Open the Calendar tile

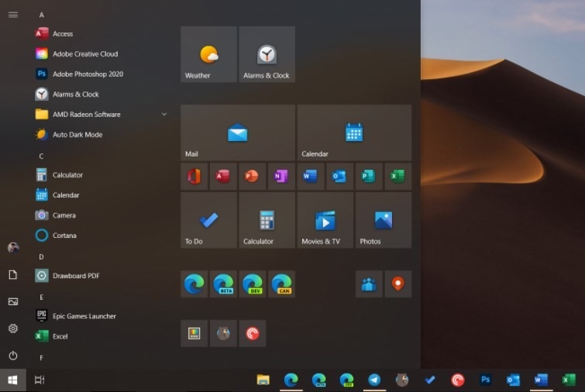pos(354,132)
